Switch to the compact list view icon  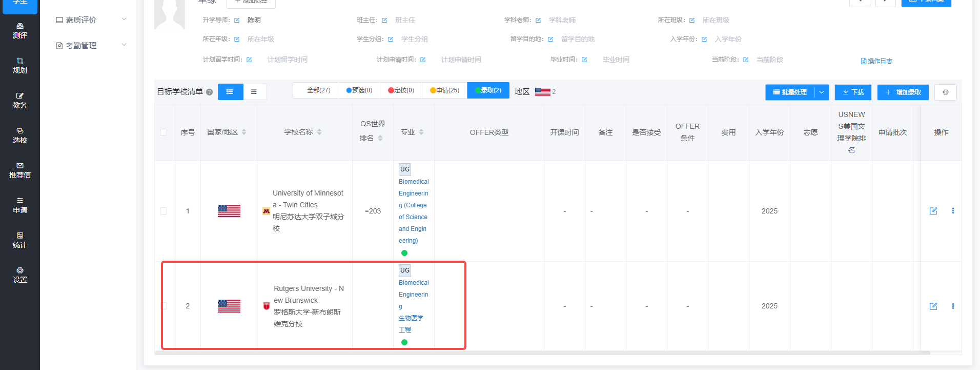click(x=254, y=92)
